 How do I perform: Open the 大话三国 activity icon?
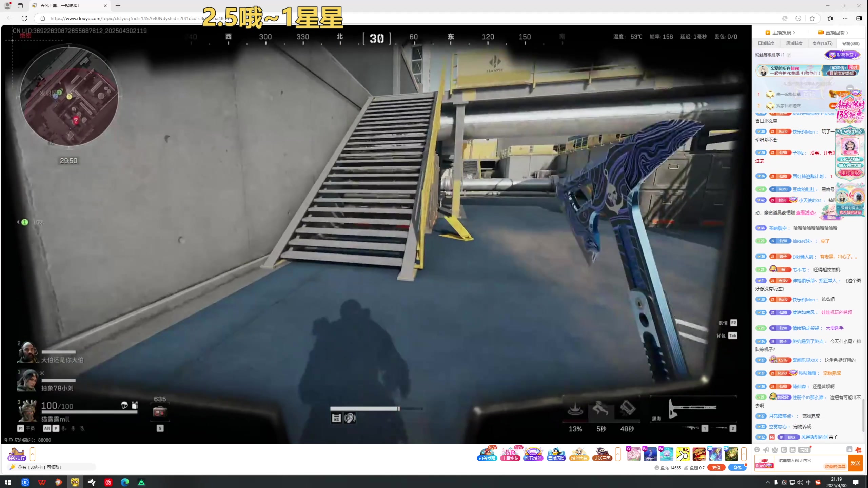point(602,454)
